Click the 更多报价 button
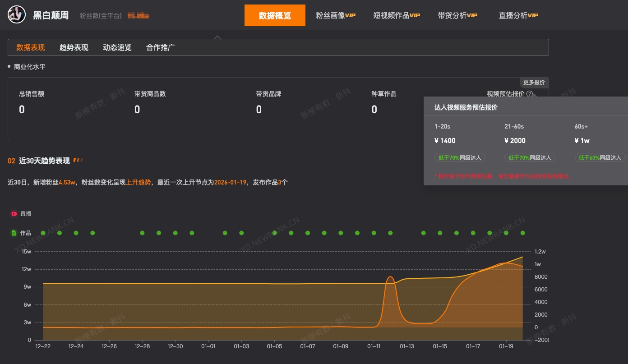This screenshot has width=628, height=364. pos(534,83)
